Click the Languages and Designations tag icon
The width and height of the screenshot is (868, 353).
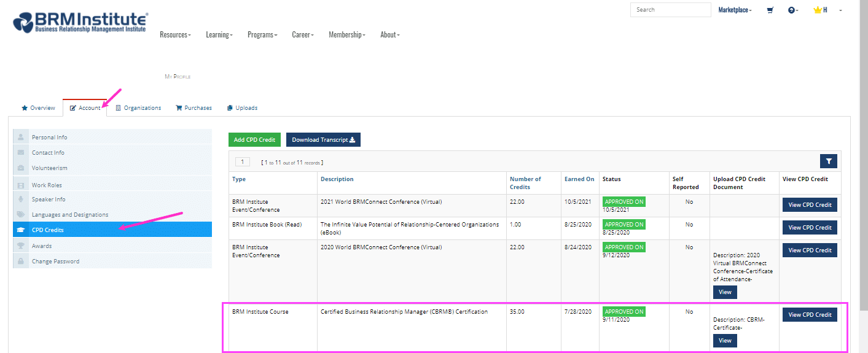[x=21, y=214]
